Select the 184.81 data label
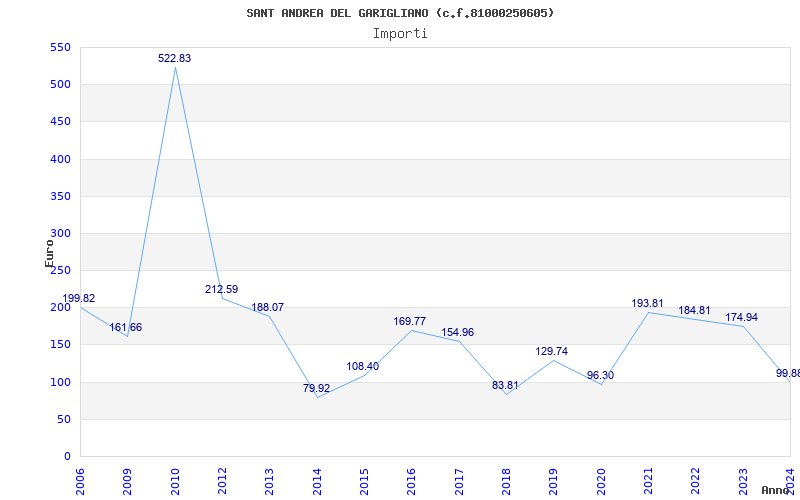The image size is (800, 500). pos(694,310)
